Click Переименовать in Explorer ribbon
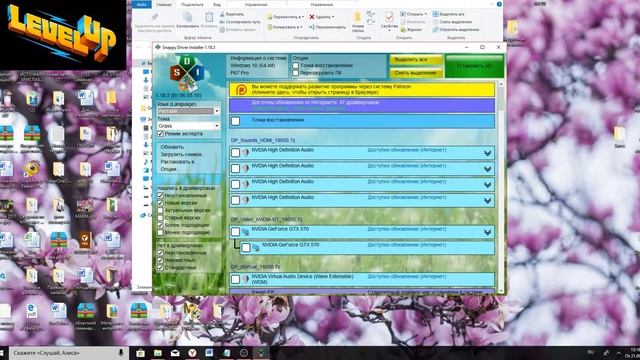 coord(327,27)
